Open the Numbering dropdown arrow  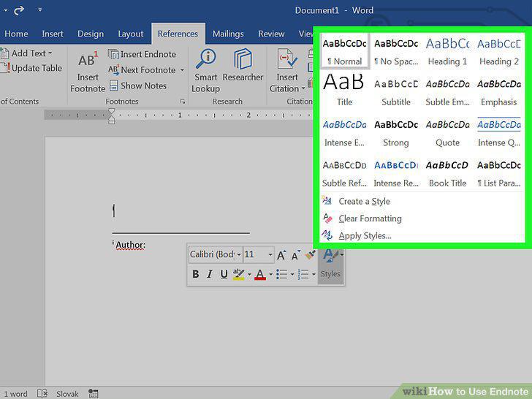coord(313,274)
